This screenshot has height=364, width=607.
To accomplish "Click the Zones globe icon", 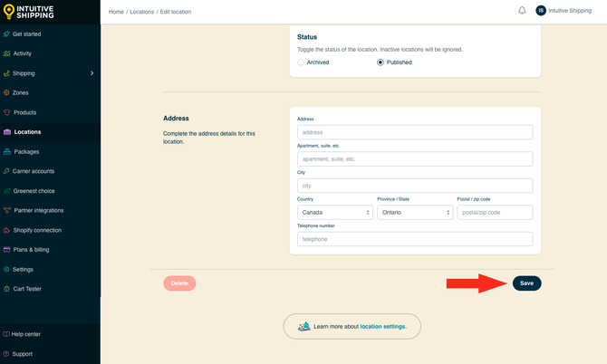I will 6,93.
